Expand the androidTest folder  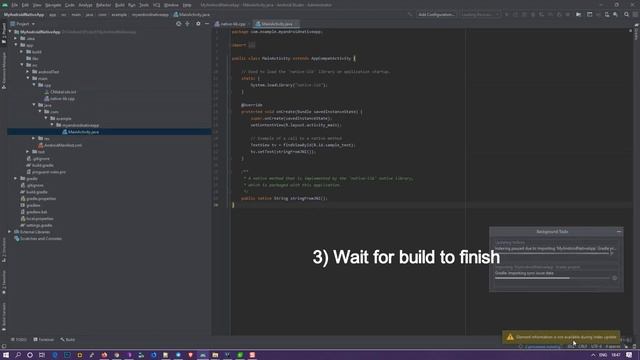[x=28, y=71]
